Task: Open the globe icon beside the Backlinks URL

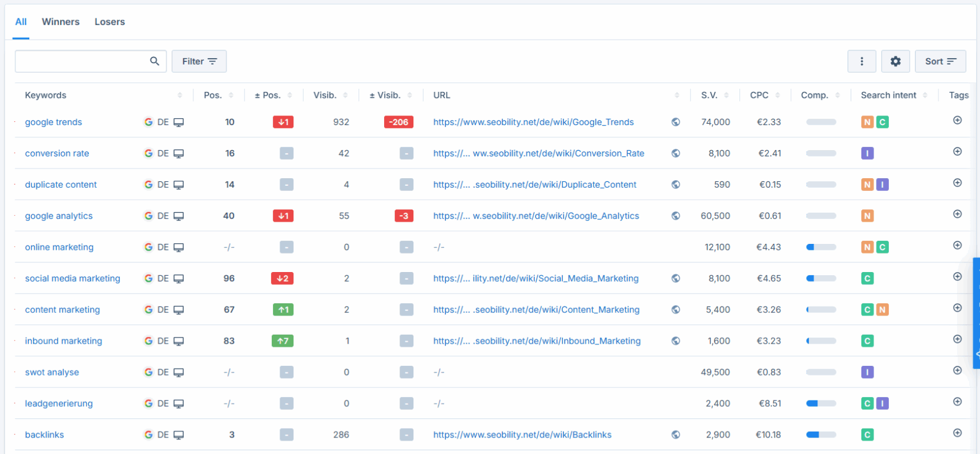Action: click(x=676, y=434)
